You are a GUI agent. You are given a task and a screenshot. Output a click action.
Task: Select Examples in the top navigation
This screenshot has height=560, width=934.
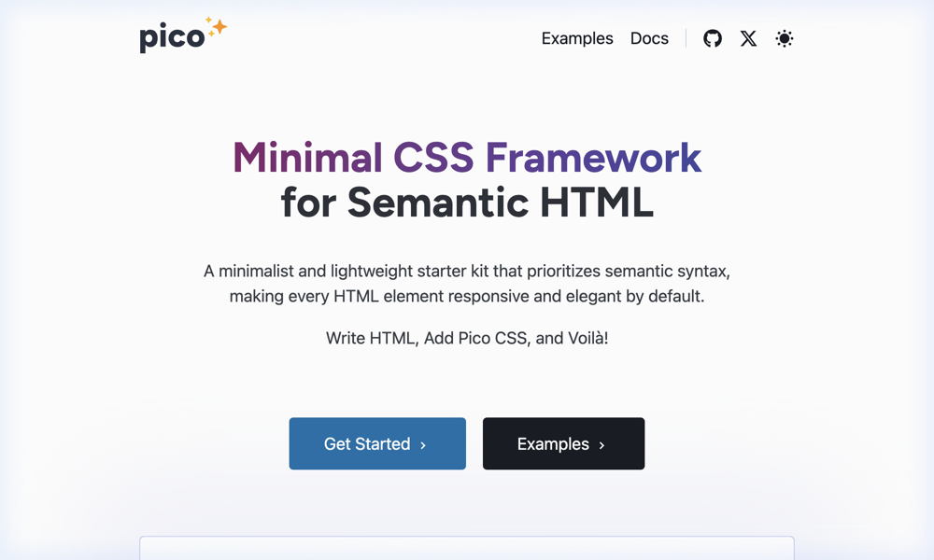(577, 38)
